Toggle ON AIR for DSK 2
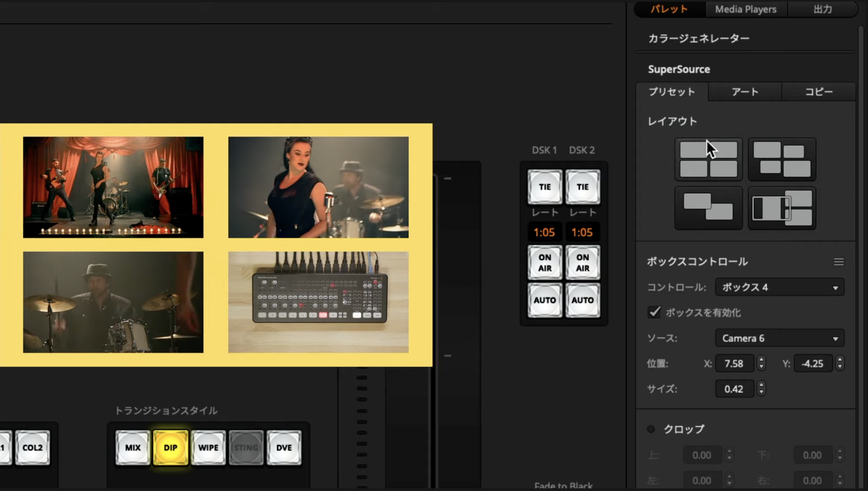 coord(582,263)
